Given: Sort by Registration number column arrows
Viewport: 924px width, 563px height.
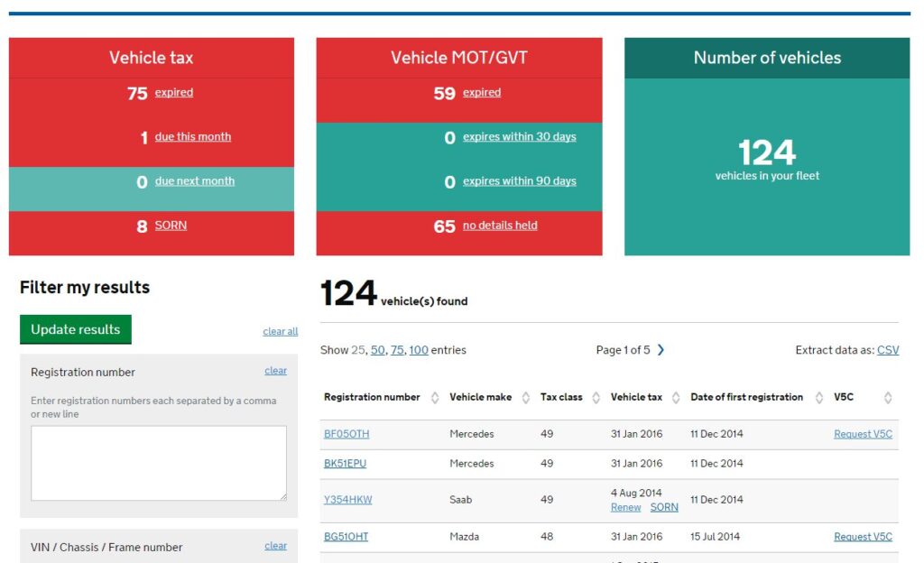Looking at the screenshot, I should click(x=435, y=398).
